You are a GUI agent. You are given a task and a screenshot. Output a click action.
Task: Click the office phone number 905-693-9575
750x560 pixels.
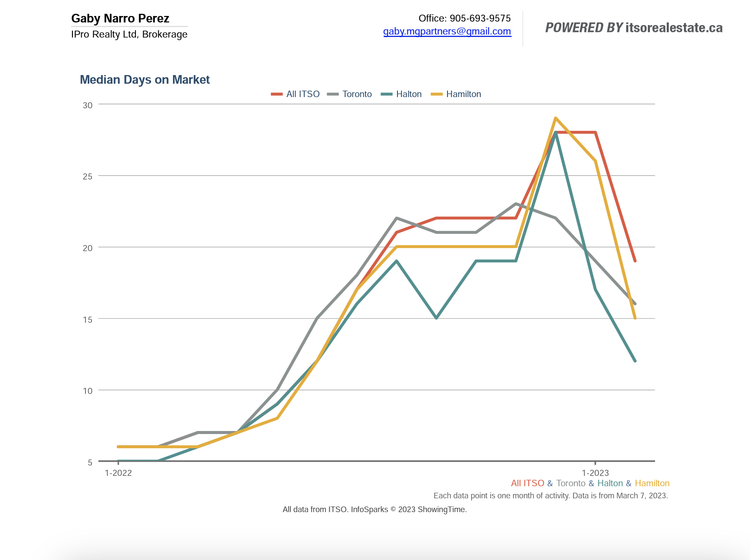click(x=480, y=18)
